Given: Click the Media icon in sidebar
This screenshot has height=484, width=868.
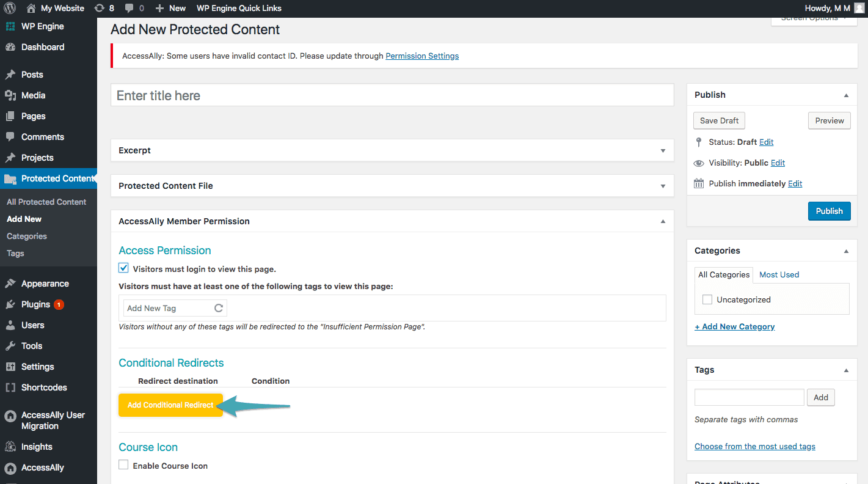Looking at the screenshot, I should (10, 95).
